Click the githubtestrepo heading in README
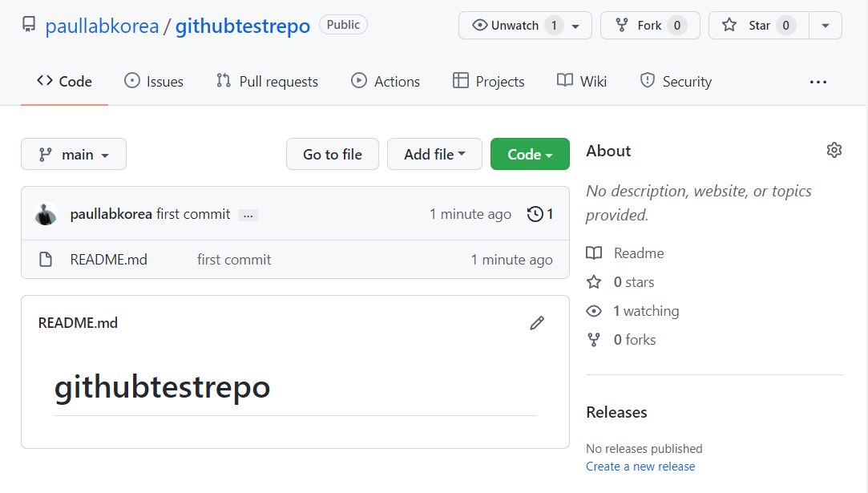 point(162,386)
